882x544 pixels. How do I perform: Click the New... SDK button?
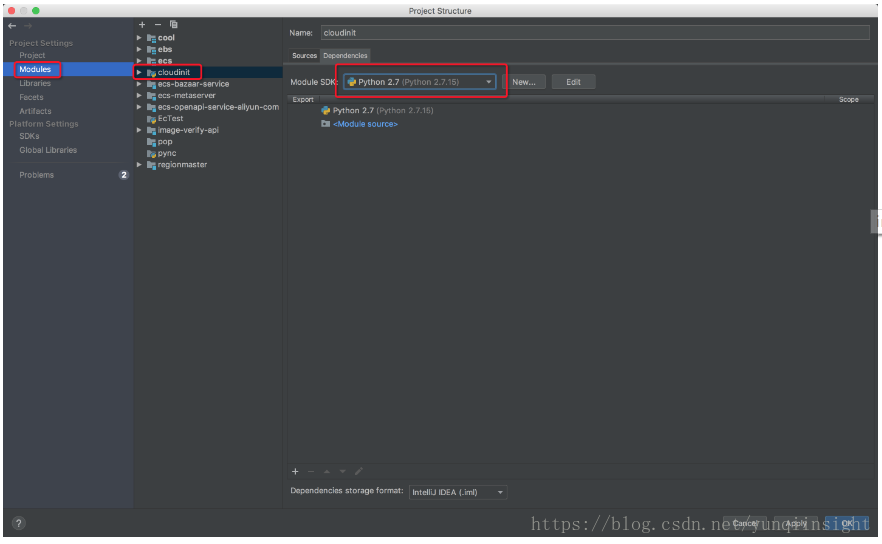pos(524,82)
